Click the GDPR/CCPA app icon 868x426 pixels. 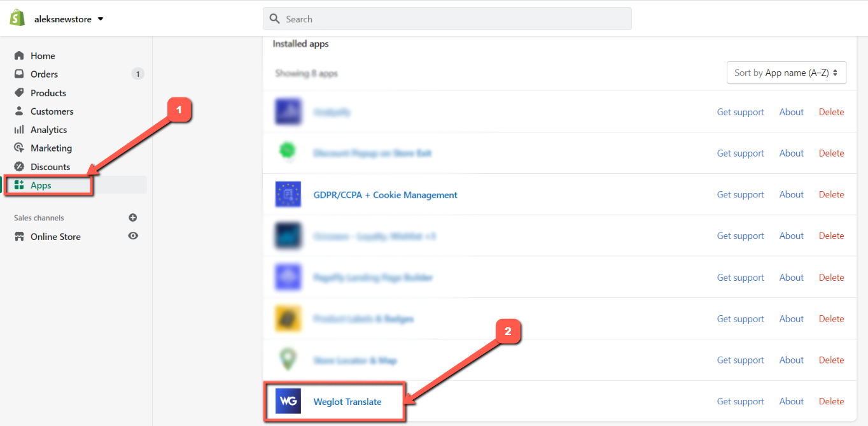coord(288,194)
